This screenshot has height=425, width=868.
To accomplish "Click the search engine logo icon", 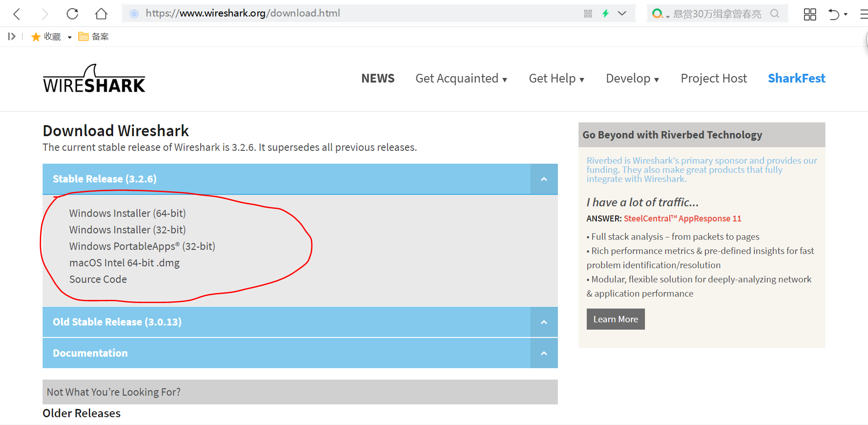I will tap(657, 14).
